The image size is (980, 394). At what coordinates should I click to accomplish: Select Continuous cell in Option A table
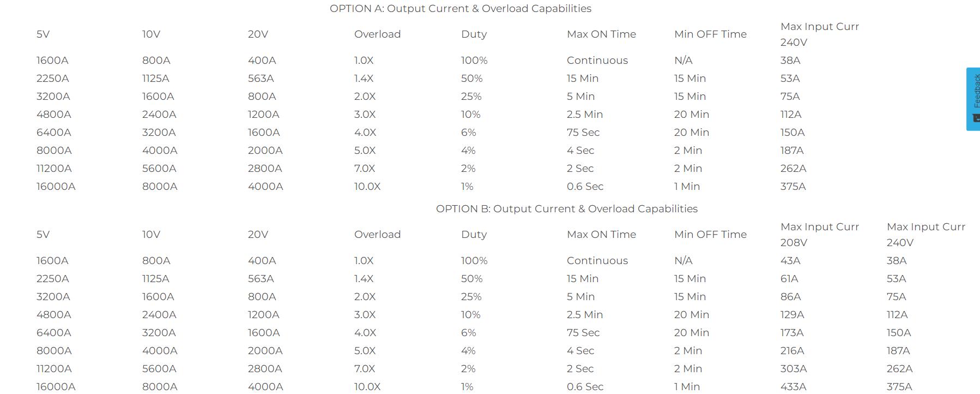click(x=597, y=61)
